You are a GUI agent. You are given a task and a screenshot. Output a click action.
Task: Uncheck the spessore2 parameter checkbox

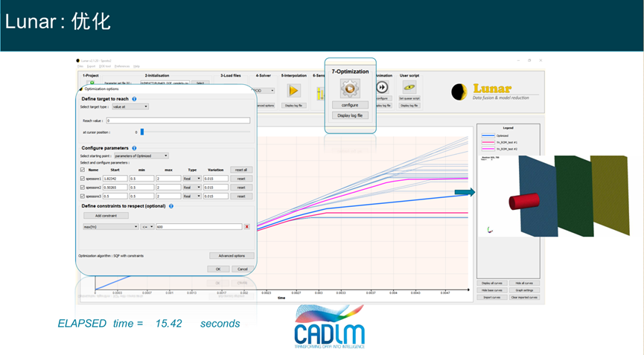click(83, 187)
